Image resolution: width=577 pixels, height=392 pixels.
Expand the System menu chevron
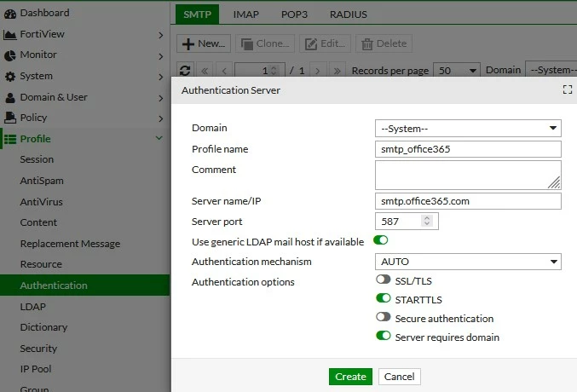tap(161, 77)
